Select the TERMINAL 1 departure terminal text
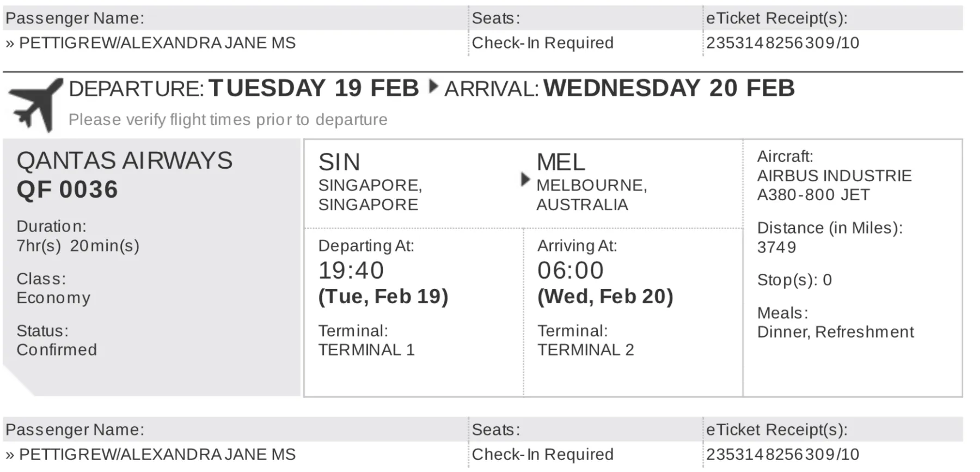The height and width of the screenshot is (472, 980). pyautogui.click(x=366, y=350)
